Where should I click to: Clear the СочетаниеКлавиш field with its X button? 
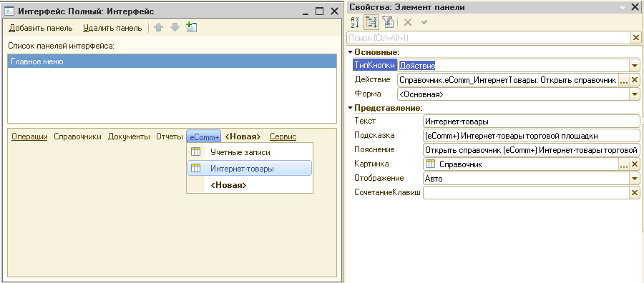[x=635, y=193]
